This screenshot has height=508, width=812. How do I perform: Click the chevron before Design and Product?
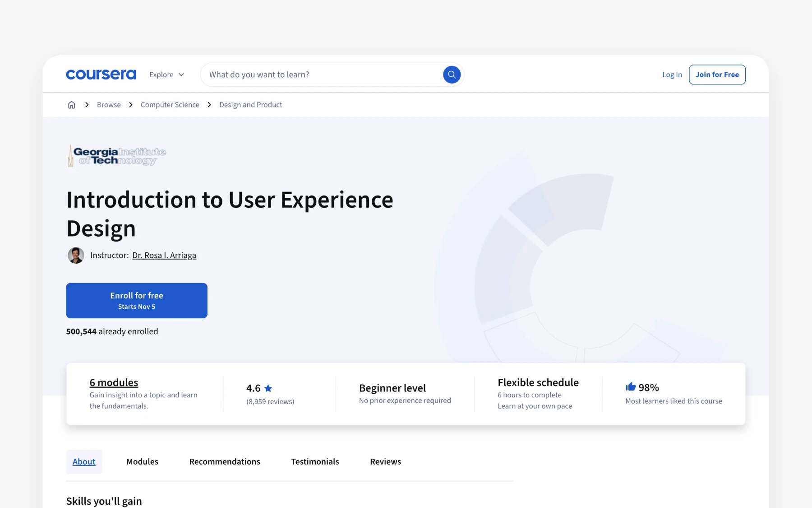pos(209,105)
